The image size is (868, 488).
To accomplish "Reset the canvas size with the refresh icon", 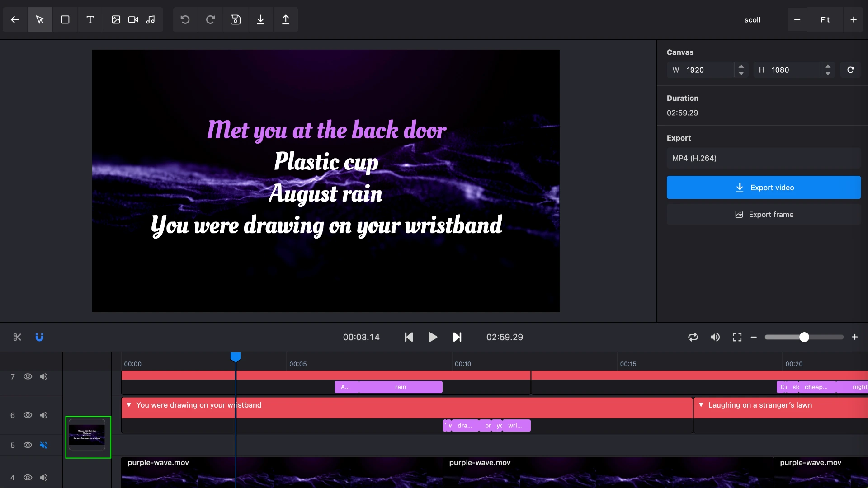I will point(850,70).
